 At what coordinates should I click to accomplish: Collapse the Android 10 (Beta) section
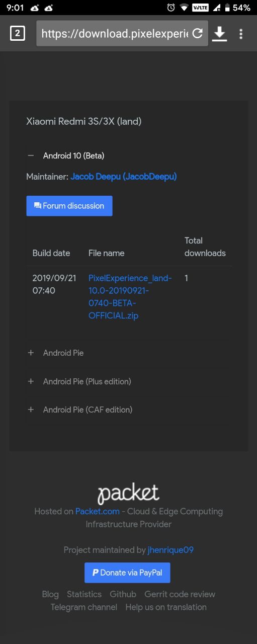tap(66, 156)
